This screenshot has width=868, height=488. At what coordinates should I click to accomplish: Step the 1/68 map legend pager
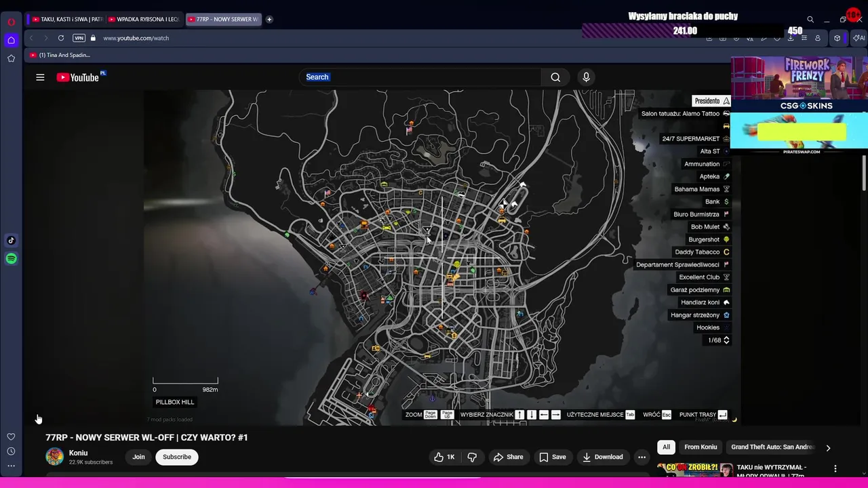[x=726, y=340]
